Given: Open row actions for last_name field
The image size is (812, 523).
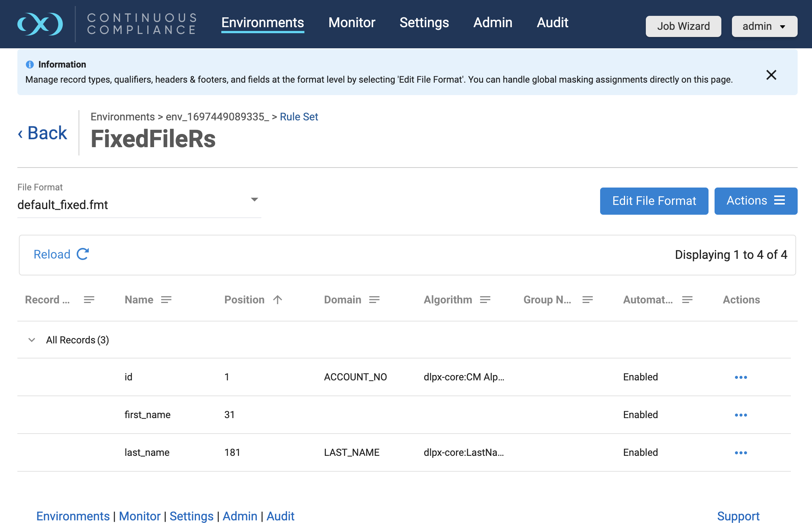Looking at the screenshot, I should point(741,452).
